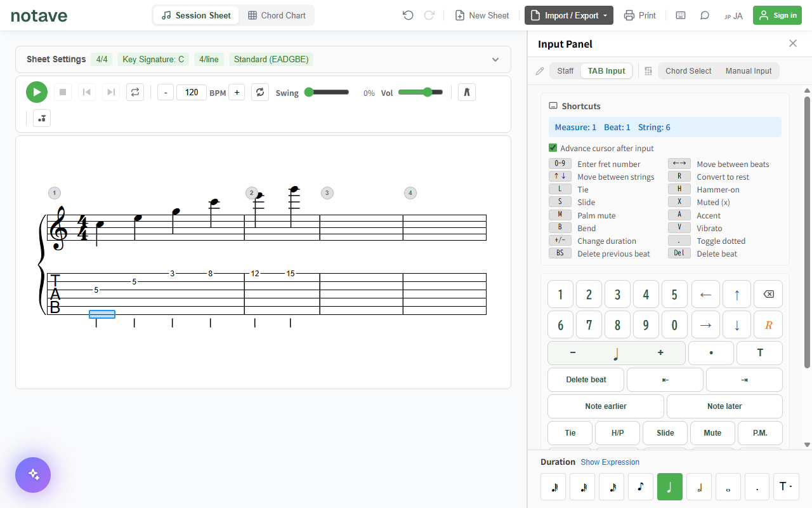Click the Delete beat button

[586, 380]
